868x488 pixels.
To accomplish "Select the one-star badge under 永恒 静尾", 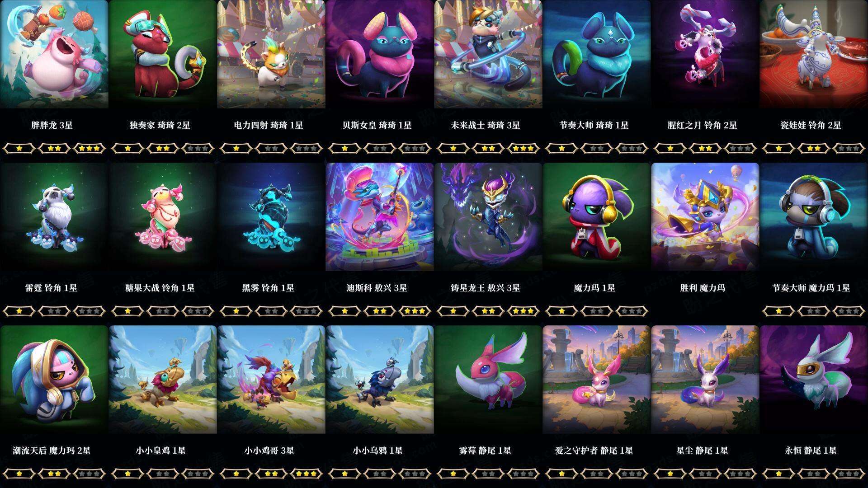I will tap(778, 474).
